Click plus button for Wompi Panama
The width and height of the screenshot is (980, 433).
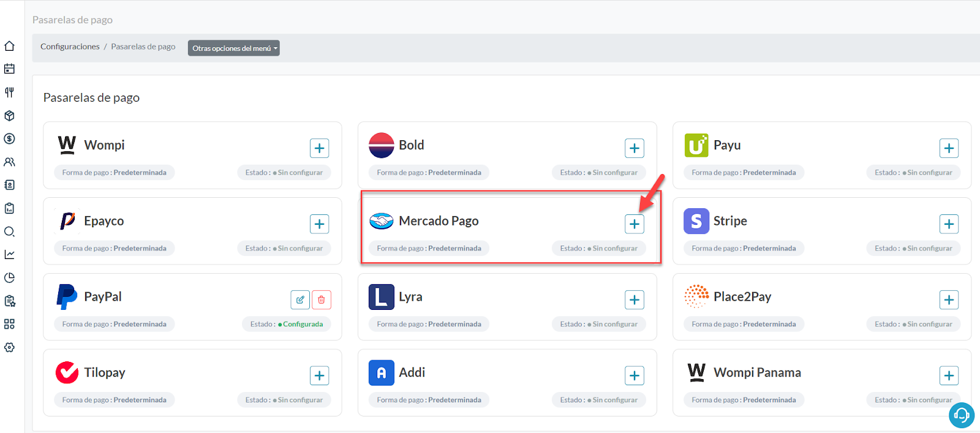(x=949, y=375)
